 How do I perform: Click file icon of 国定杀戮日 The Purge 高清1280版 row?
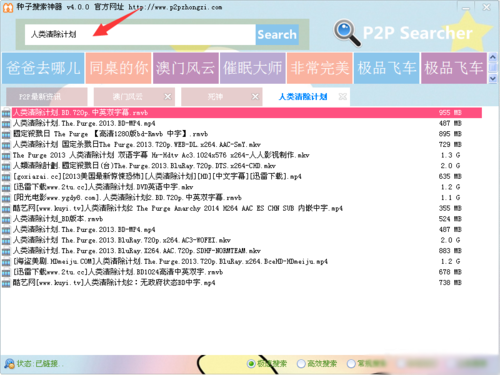coord(6,134)
